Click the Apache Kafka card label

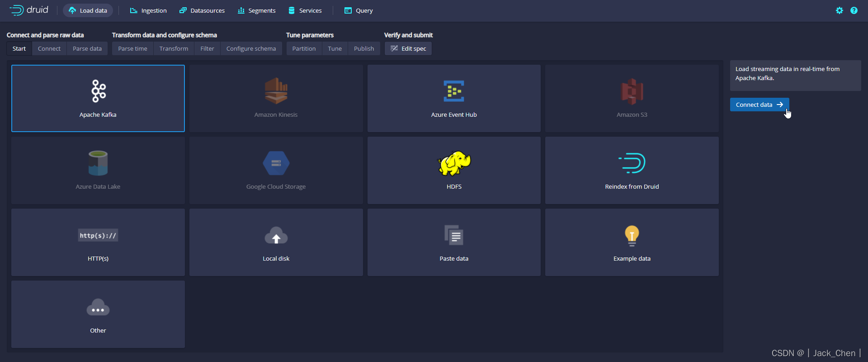[x=98, y=114]
